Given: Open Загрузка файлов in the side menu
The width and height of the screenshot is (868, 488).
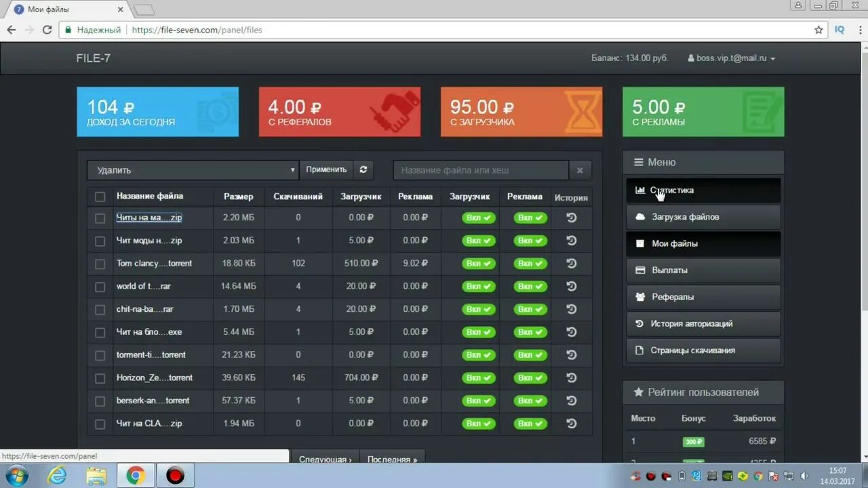Looking at the screenshot, I should click(703, 217).
